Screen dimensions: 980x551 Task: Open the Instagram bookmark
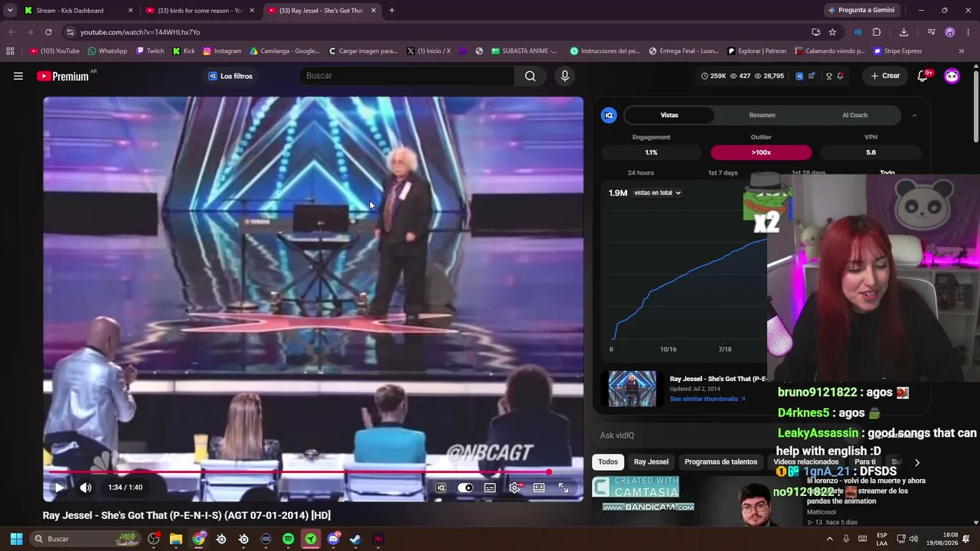point(222,51)
